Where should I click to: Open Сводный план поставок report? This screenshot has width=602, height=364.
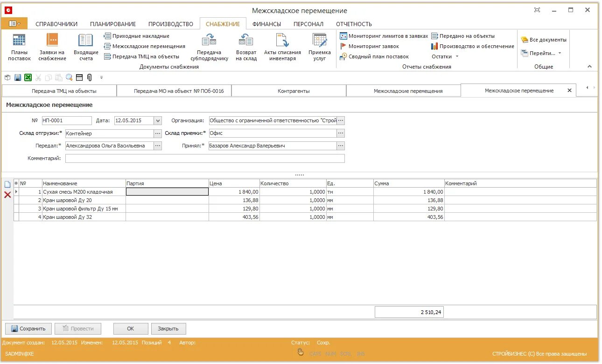click(374, 56)
